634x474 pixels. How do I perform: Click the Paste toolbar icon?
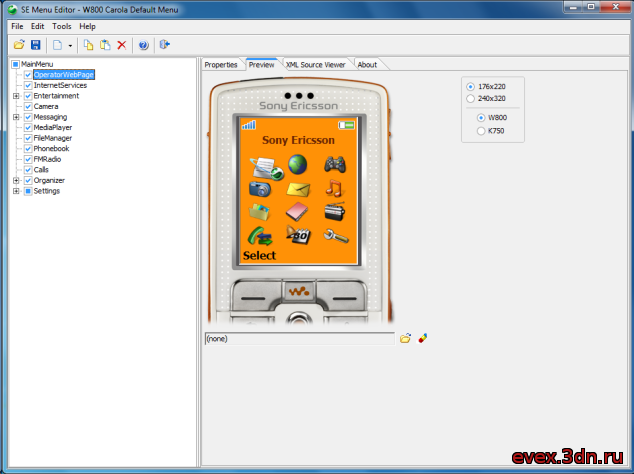[x=105, y=45]
